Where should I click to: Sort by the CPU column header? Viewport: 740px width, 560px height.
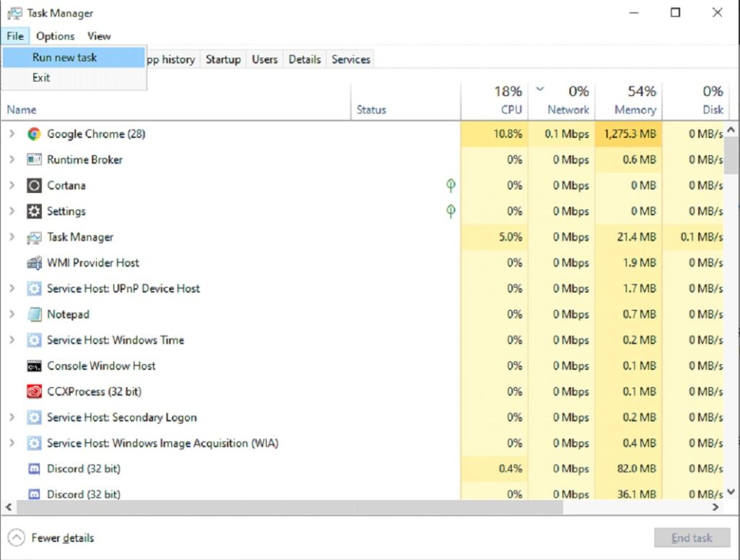(494, 101)
